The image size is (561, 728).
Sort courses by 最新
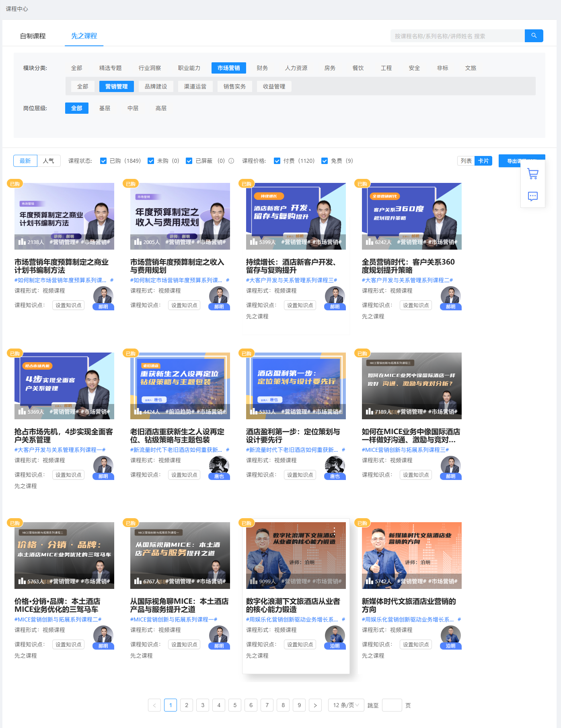tap(25, 161)
